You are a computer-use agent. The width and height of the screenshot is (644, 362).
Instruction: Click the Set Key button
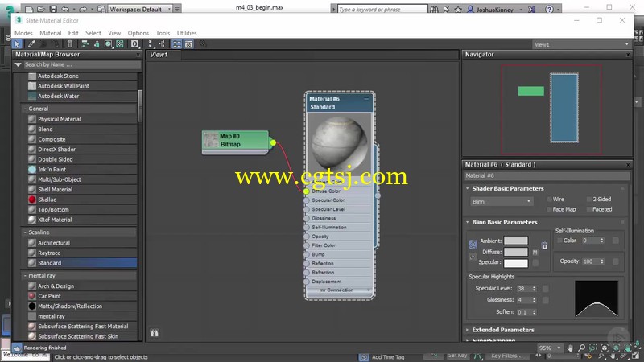point(457,356)
